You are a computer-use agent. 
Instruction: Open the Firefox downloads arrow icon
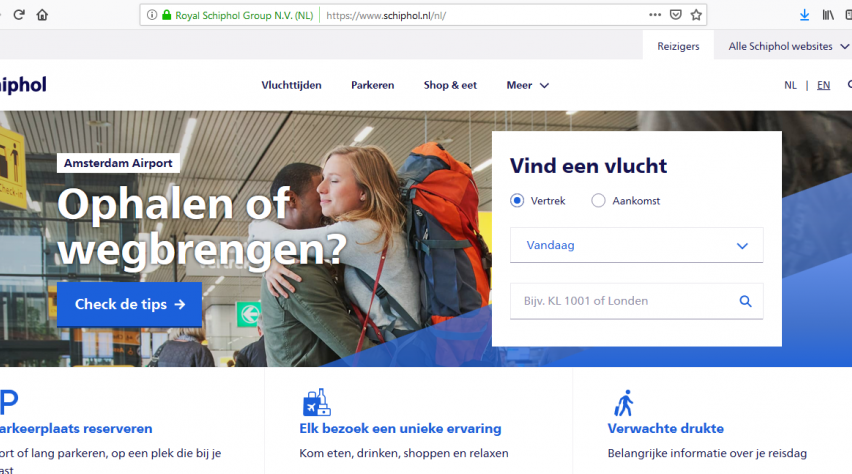tap(804, 15)
